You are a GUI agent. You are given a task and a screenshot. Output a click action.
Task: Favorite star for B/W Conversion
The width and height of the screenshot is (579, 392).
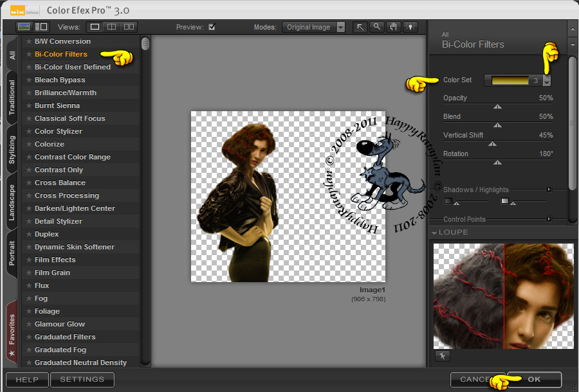pos(29,41)
